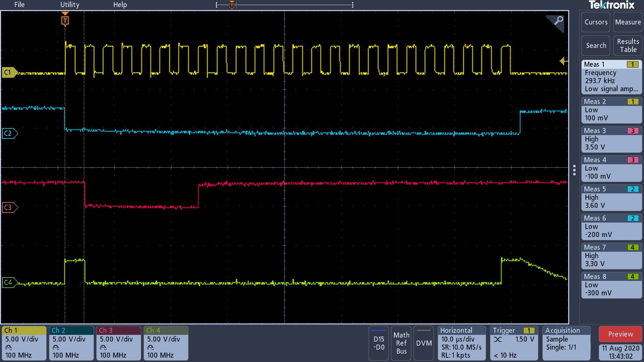This screenshot has height=362, width=644.
Task: Toggle the Ch 3 channel badge
Action: pyautogui.click(x=118, y=343)
